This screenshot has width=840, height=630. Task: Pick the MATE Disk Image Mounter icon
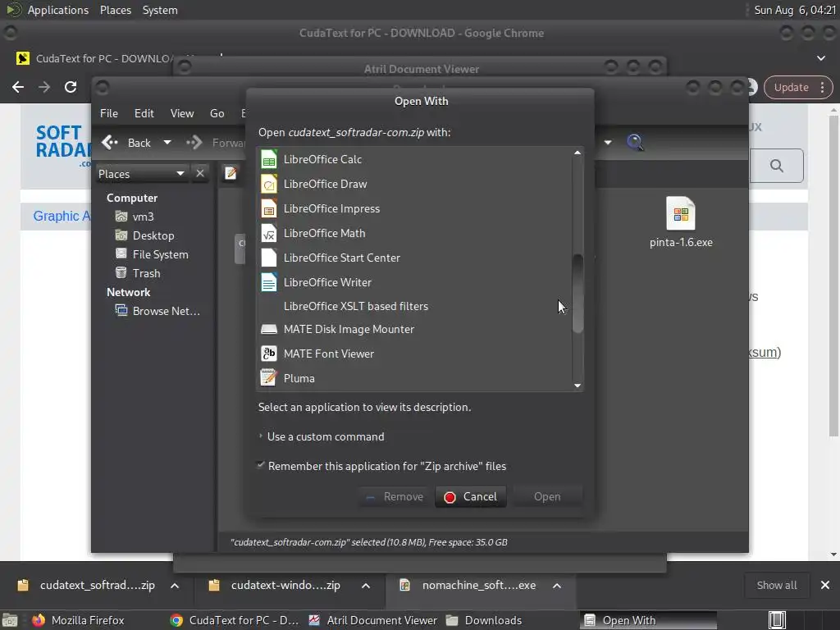click(269, 329)
